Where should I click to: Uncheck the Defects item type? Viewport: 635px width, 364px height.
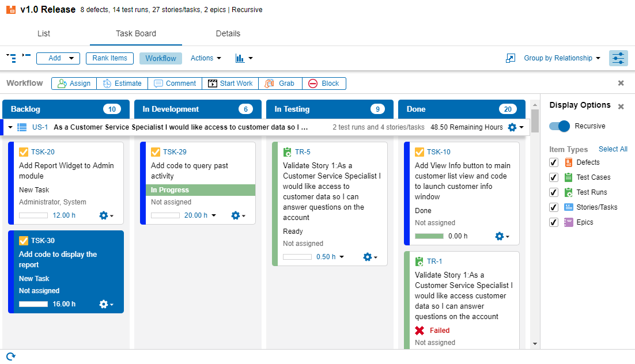553,162
